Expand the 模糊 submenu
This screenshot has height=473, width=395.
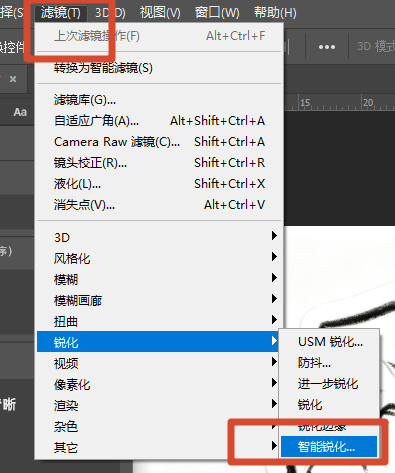click(159, 279)
